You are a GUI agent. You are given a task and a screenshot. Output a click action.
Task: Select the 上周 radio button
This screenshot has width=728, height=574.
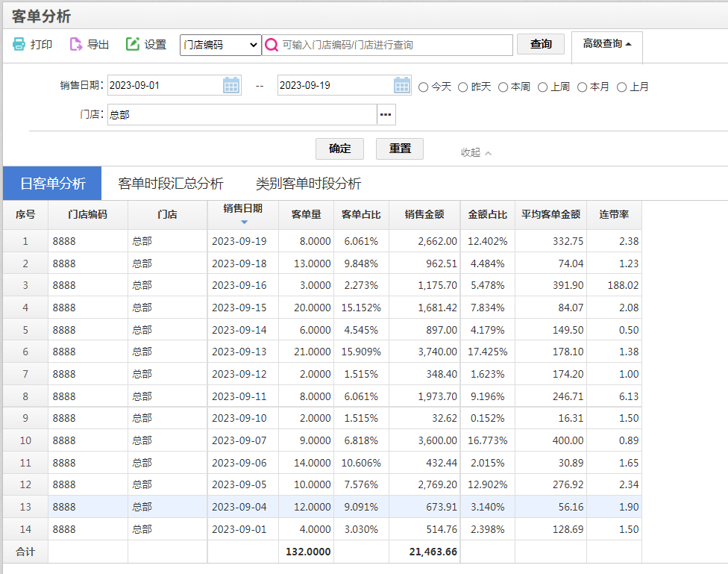coord(542,87)
